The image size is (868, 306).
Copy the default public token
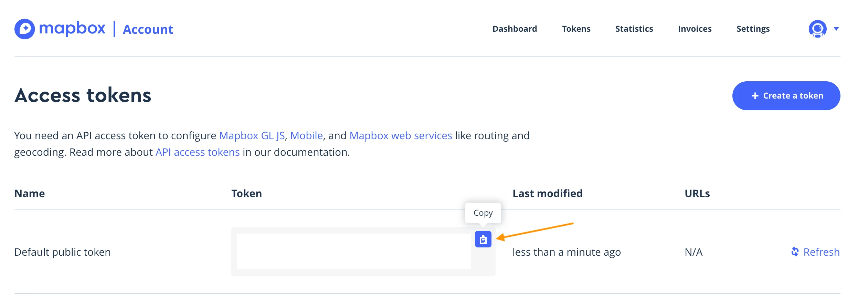483,239
